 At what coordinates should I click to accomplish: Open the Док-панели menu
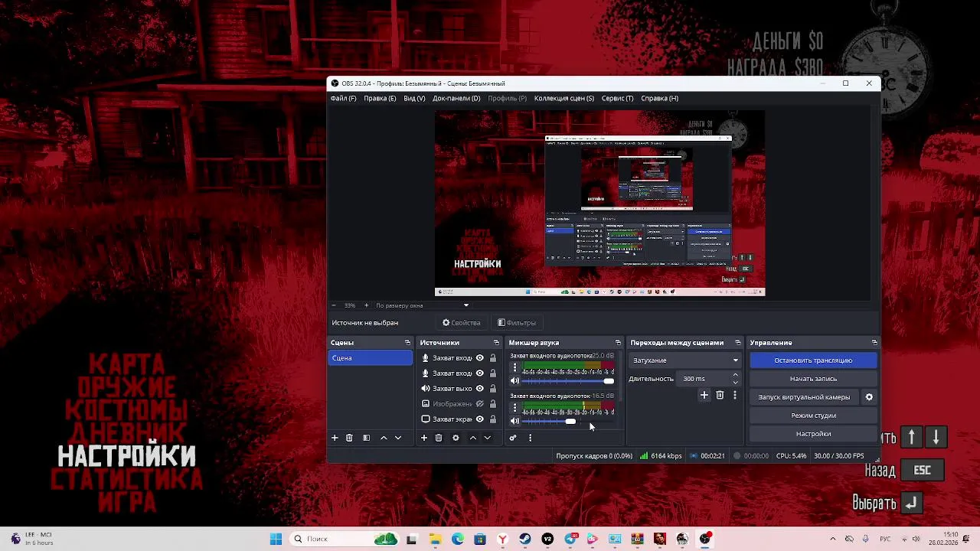click(x=456, y=98)
